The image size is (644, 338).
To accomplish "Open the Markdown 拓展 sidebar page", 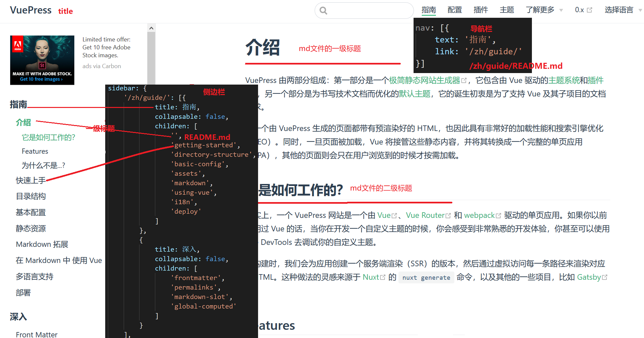I will pyautogui.click(x=42, y=244).
